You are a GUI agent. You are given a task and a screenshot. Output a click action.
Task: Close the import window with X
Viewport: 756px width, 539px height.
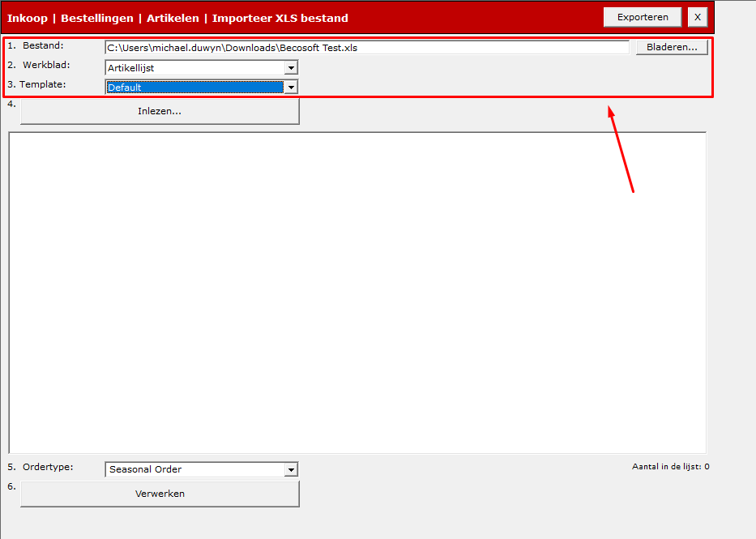click(697, 17)
